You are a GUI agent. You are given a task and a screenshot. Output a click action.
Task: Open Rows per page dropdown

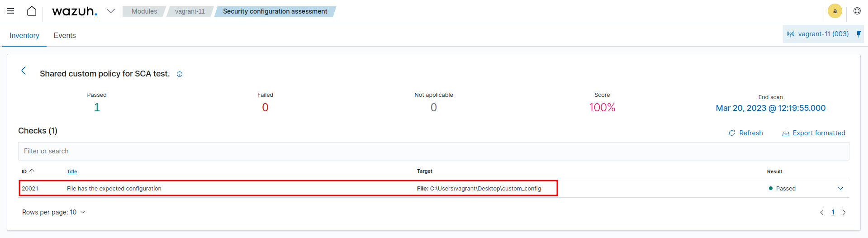(x=53, y=212)
